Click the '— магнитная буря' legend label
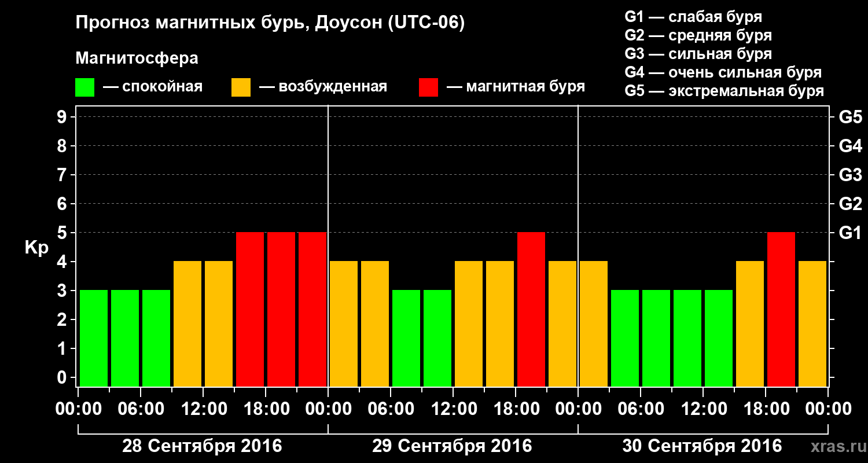Screen dimensions: 868x463 (x=516, y=87)
